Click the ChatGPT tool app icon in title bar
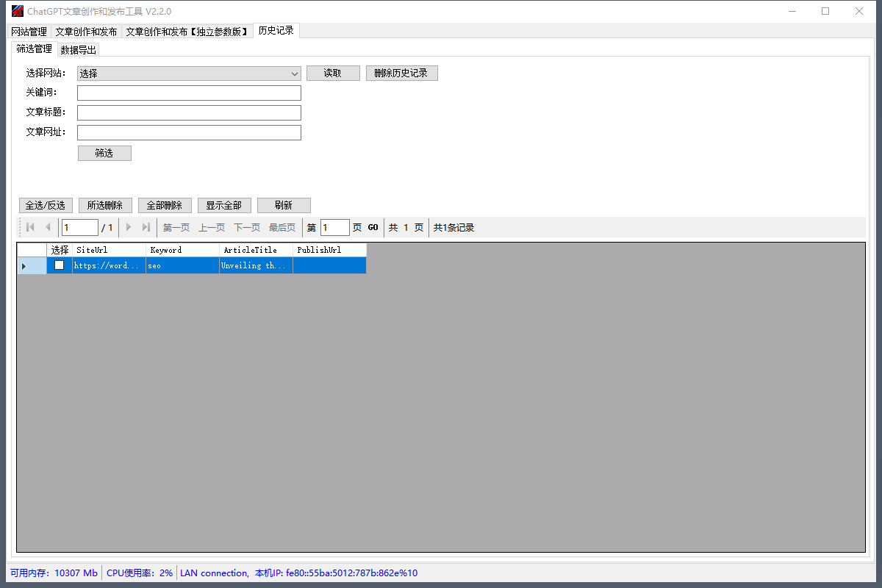 (18, 11)
